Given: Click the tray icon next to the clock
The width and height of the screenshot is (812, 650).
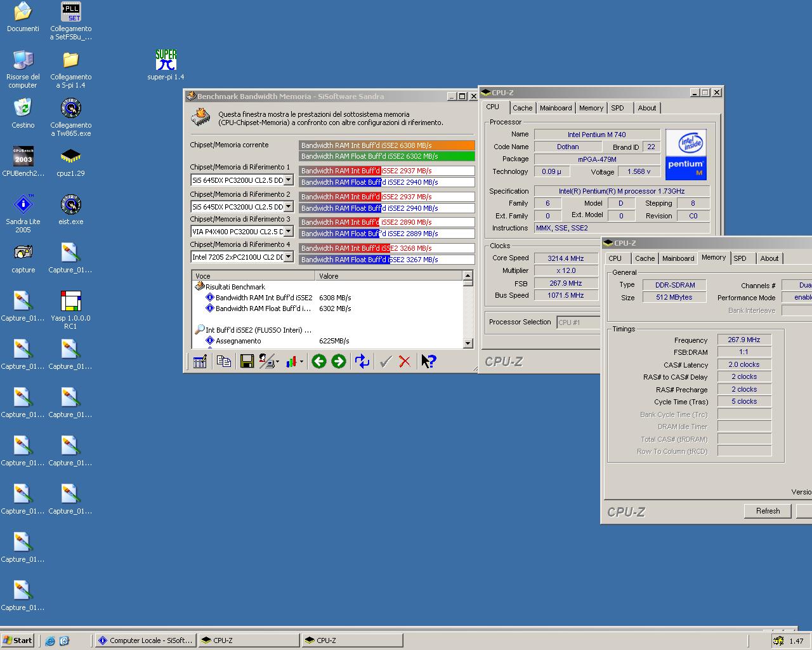Looking at the screenshot, I should 778,641.
